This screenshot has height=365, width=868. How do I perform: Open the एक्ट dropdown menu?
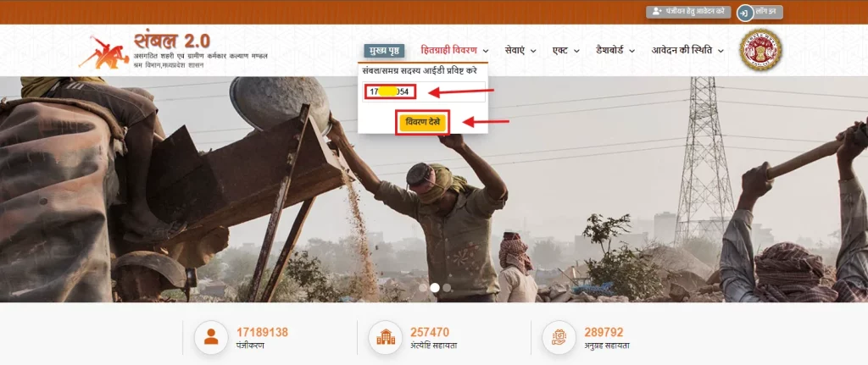(565, 51)
